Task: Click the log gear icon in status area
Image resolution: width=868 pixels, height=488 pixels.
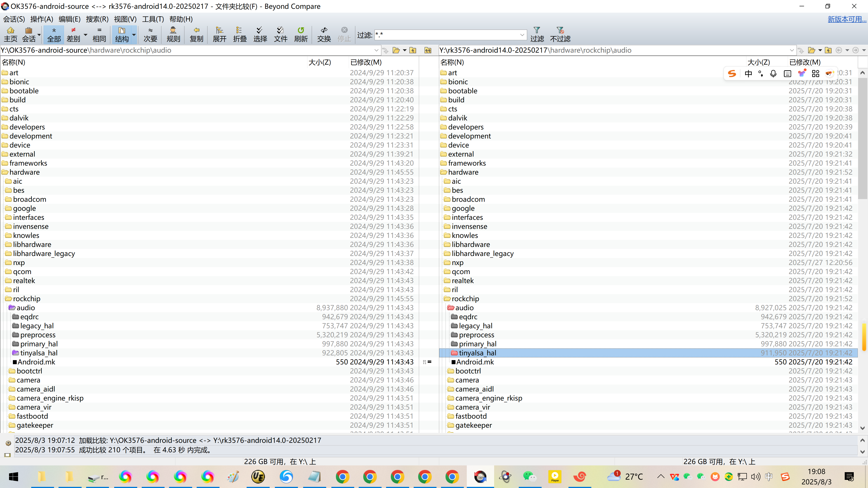Action: 8,443
